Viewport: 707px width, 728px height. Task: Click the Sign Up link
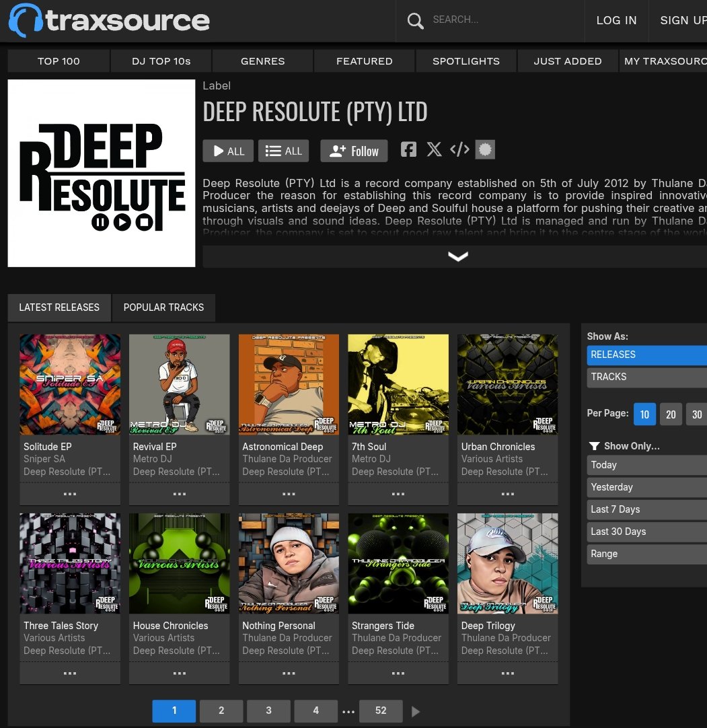pos(683,20)
